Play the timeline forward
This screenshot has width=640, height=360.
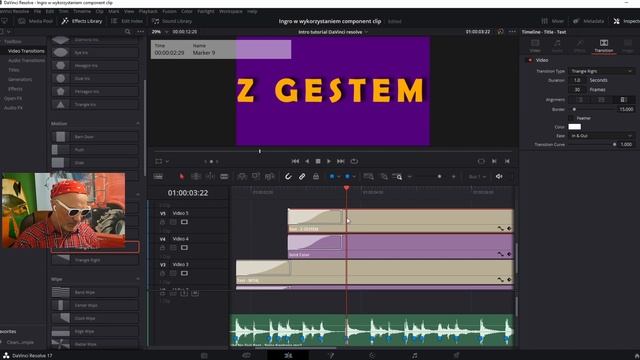point(329,161)
